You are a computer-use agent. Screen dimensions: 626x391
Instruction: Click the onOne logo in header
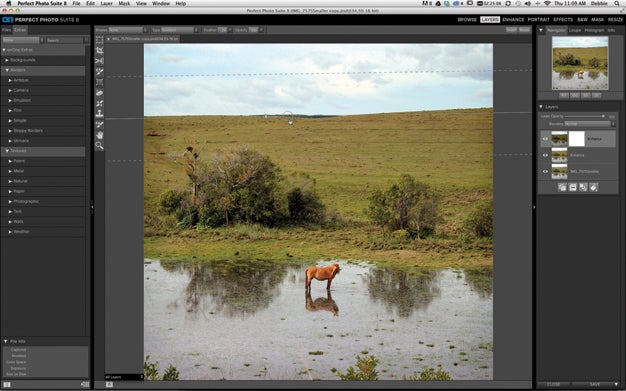tap(8, 20)
